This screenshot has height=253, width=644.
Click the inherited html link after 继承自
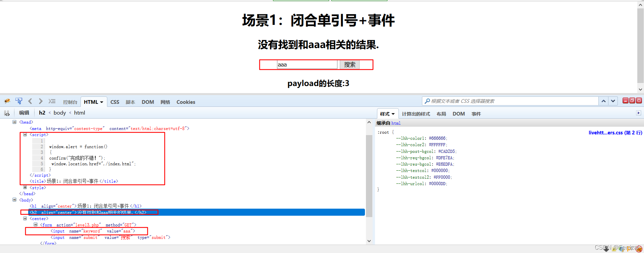[396, 123]
